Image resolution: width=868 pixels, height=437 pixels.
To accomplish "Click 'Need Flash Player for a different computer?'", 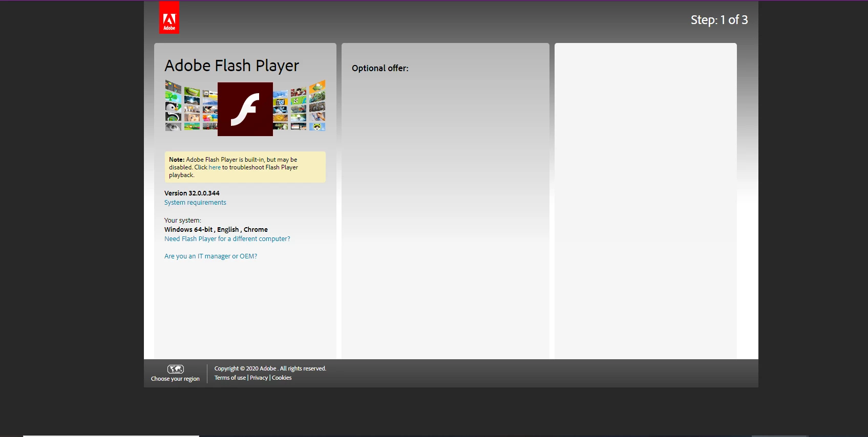I will [227, 239].
